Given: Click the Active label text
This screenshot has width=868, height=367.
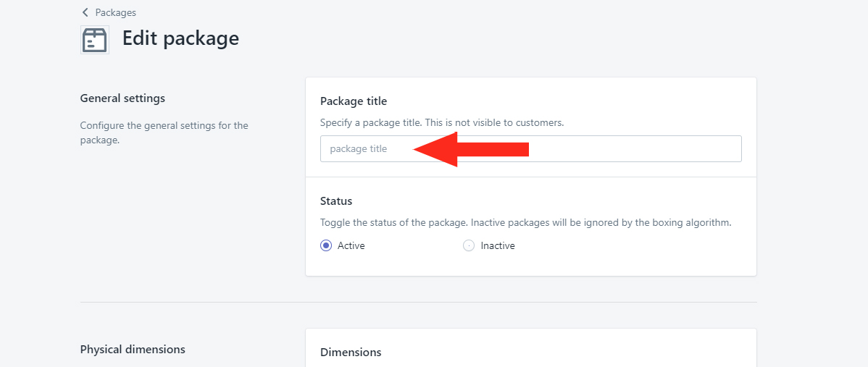Looking at the screenshot, I should coord(351,245).
